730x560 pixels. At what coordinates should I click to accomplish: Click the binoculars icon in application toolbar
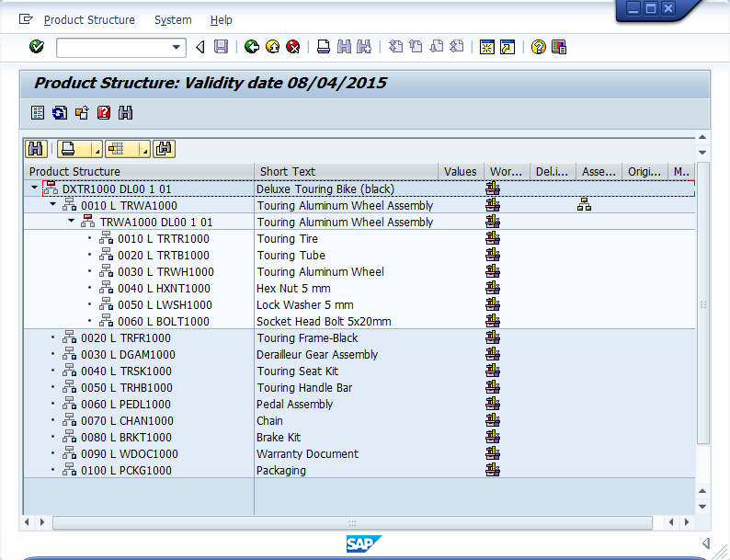(x=126, y=113)
